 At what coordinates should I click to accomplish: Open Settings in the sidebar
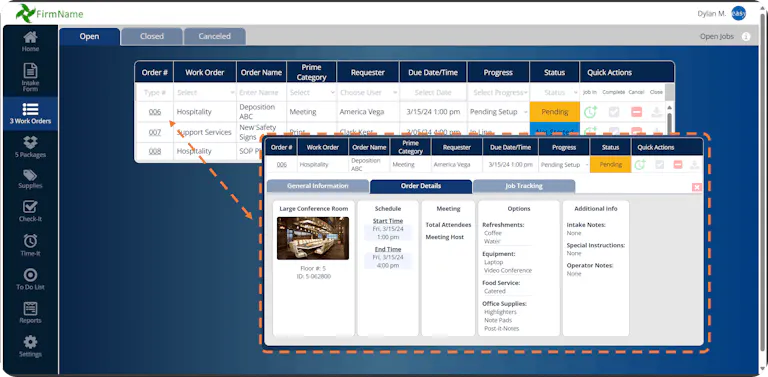pyautogui.click(x=30, y=346)
